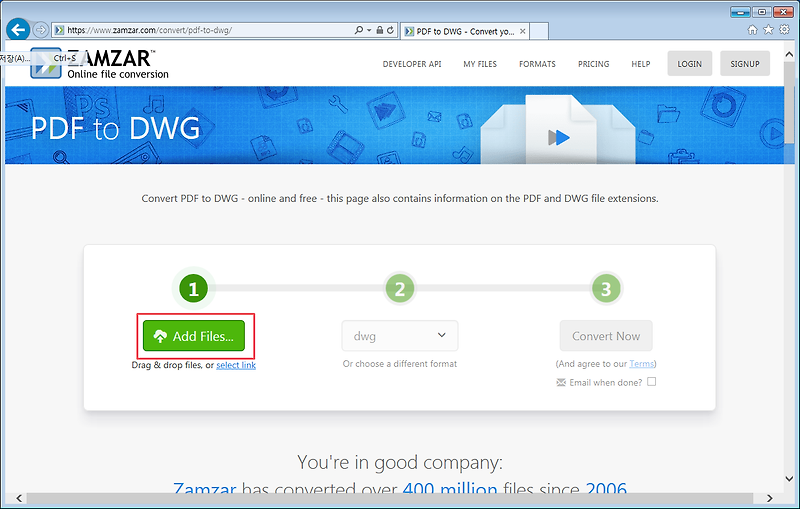Image resolution: width=800 pixels, height=509 pixels.
Task: Open the dwg format dropdown
Action: pyautogui.click(x=399, y=336)
